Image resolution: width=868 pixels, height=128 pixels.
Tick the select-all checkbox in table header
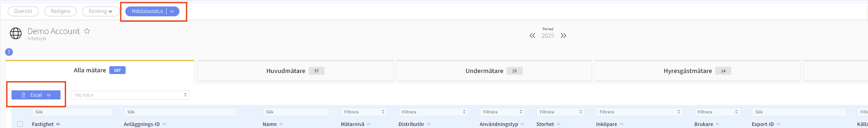pyautogui.click(x=20, y=124)
